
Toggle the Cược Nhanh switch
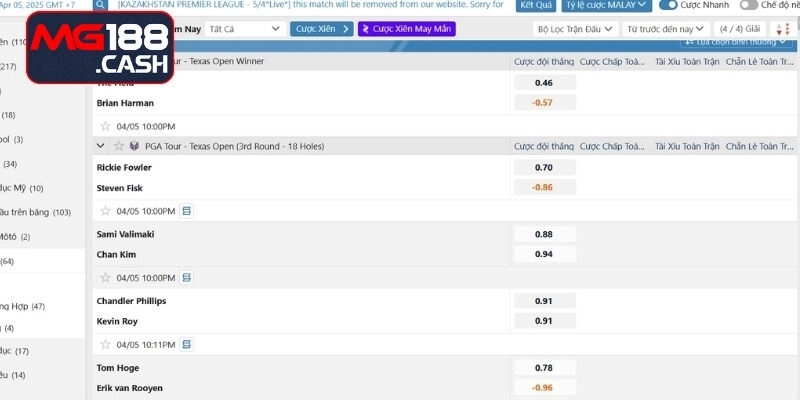tap(668, 5)
